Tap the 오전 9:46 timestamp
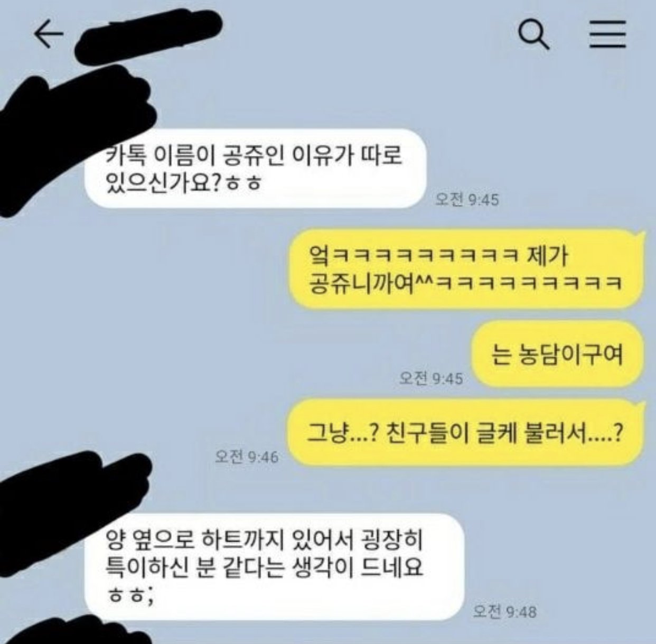This screenshot has height=644, width=656. point(246,456)
